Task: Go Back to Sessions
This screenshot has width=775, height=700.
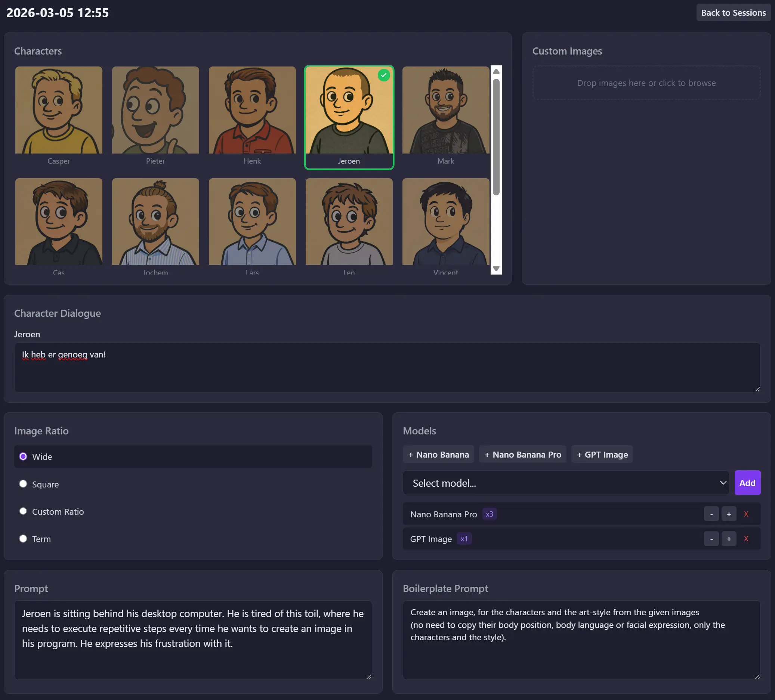Action: pyautogui.click(x=733, y=13)
